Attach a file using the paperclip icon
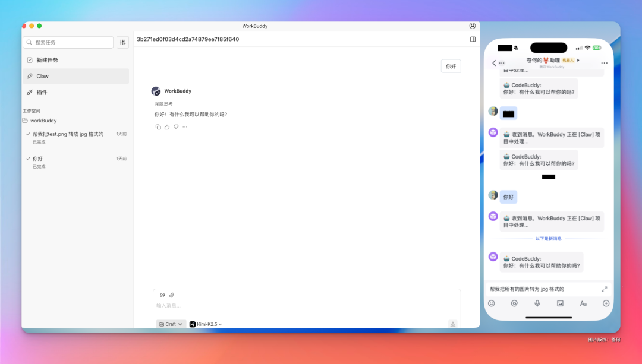Screen dimensions: 642x364 171,295
